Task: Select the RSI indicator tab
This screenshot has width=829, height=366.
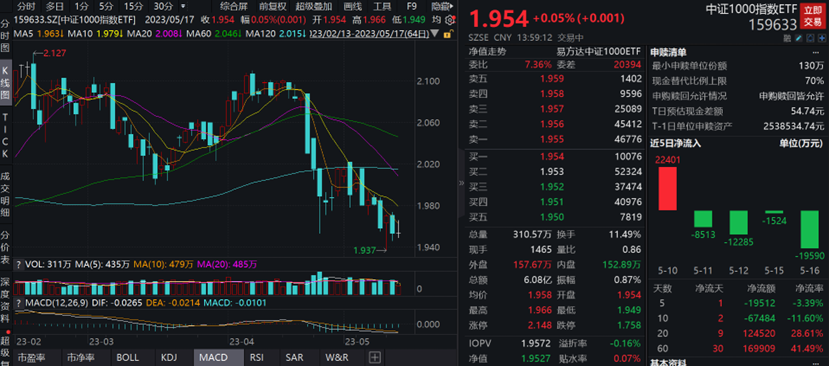Action: 257,358
